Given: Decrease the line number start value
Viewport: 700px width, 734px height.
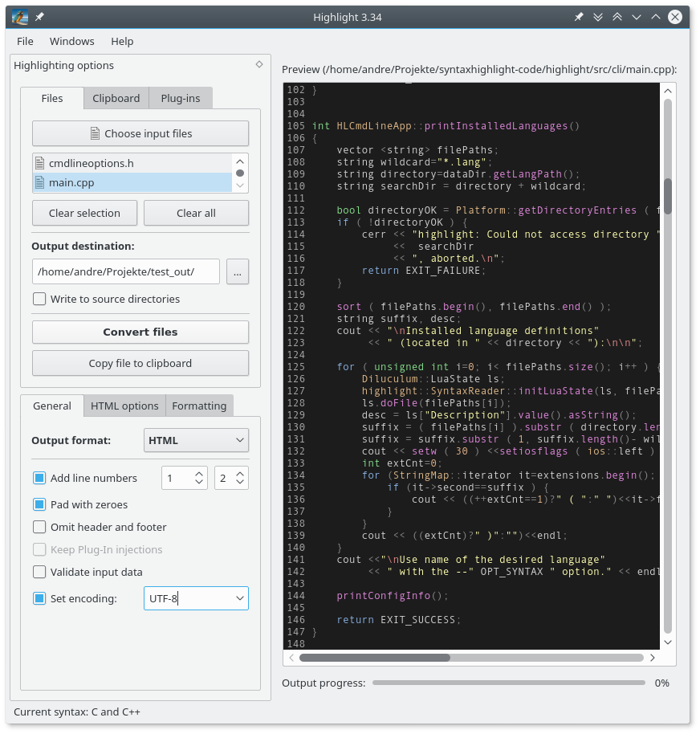Looking at the screenshot, I should pyautogui.click(x=199, y=482).
